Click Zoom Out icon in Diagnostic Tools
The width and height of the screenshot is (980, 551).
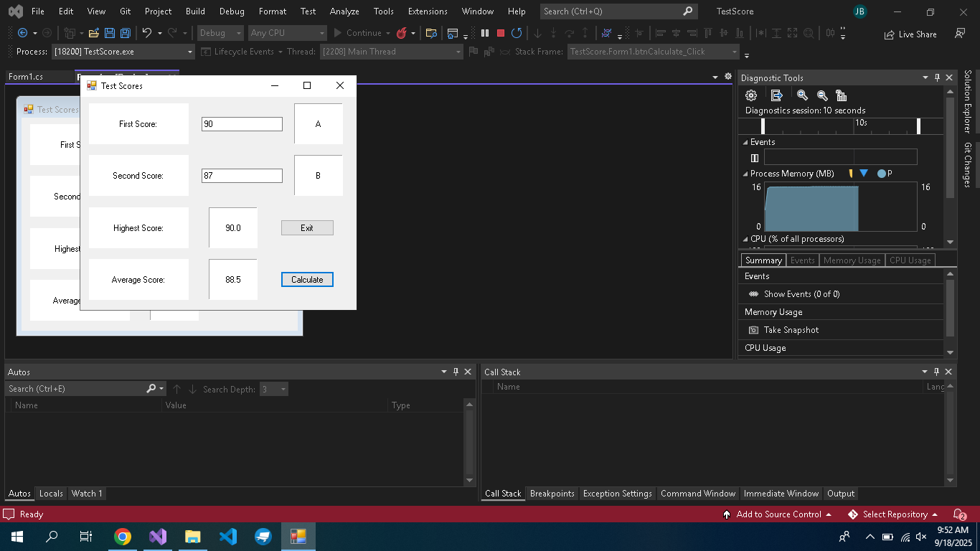822,95
